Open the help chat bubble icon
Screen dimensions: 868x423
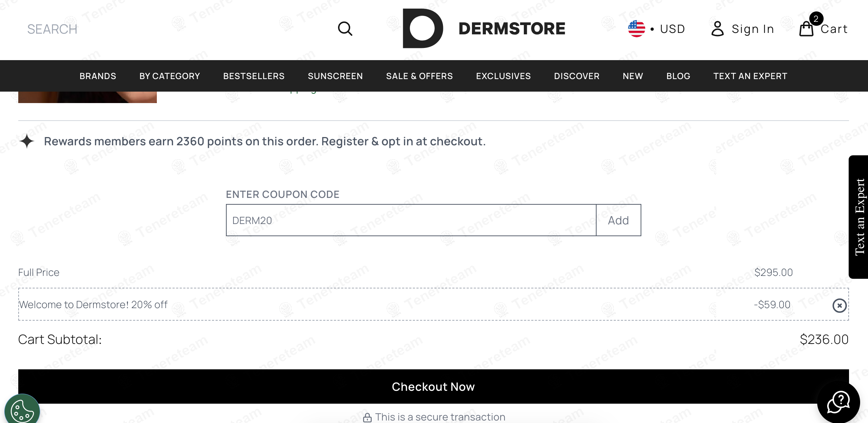coord(838,402)
